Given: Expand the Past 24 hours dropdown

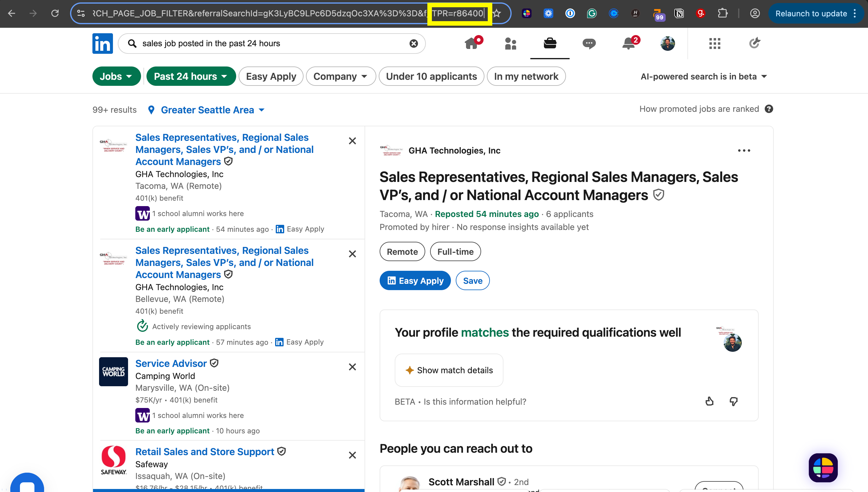Looking at the screenshot, I should point(191,76).
